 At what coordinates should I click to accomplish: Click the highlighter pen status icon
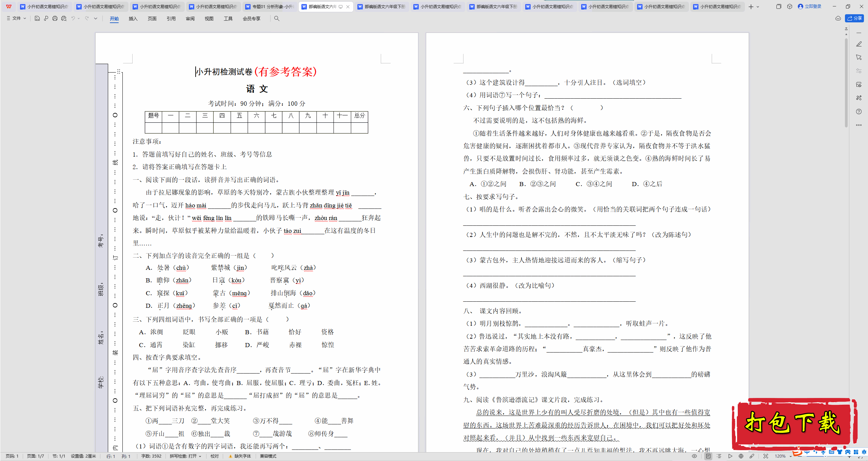pyautogui.click(x=752, y=456)
